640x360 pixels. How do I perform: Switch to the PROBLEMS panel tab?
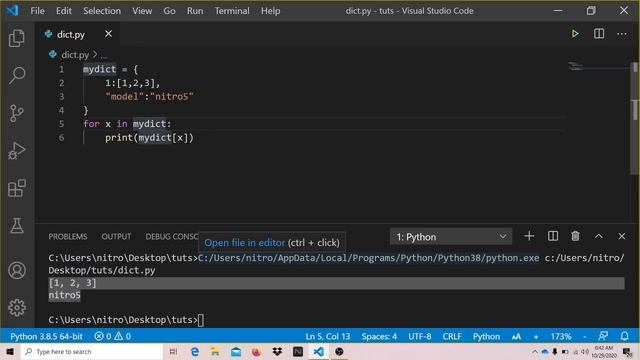point(68,237)
